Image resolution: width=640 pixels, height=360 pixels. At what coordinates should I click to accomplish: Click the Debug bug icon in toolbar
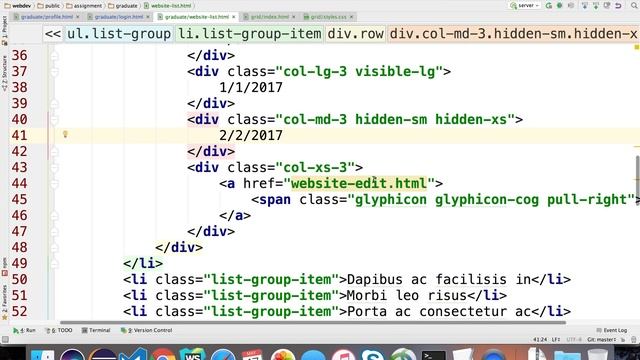[560, 5]
